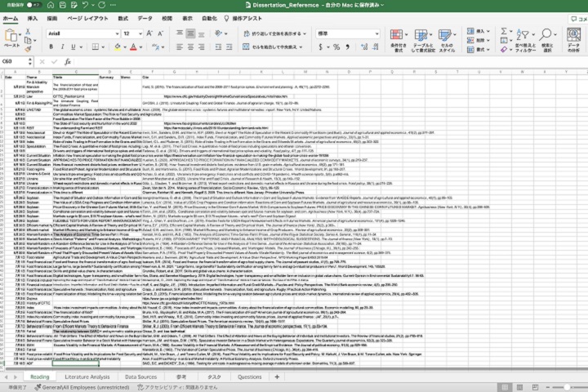Screen dimensions: 588x392
Task: Expand the number format dropdown
Action: pos(377,33)
